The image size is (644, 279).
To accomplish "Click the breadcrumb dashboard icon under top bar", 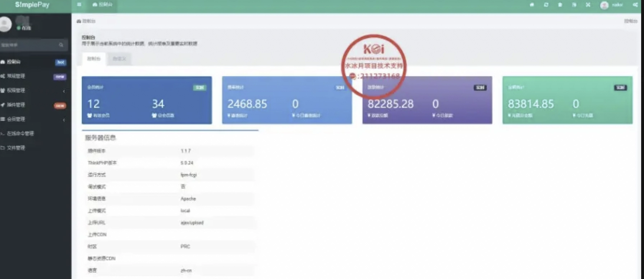I will [x=79, y=21].
